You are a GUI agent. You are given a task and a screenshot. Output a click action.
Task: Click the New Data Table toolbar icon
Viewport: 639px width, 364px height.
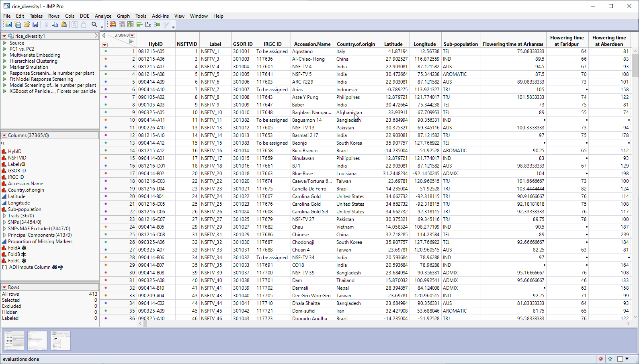pyautogui.click(x=8, y=25)
